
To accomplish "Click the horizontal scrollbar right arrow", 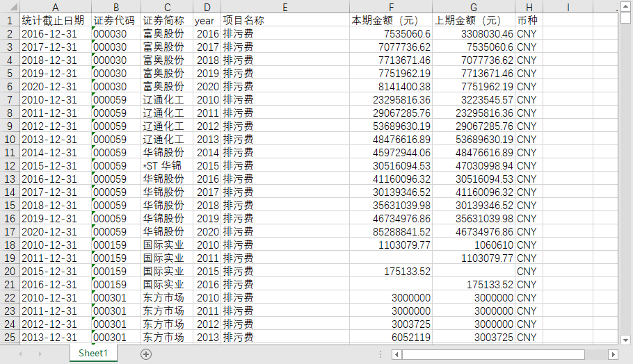I will 613,354.
